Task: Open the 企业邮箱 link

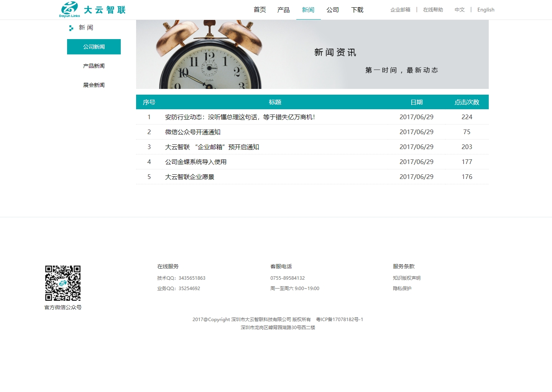Action: [x=400, y=10]
